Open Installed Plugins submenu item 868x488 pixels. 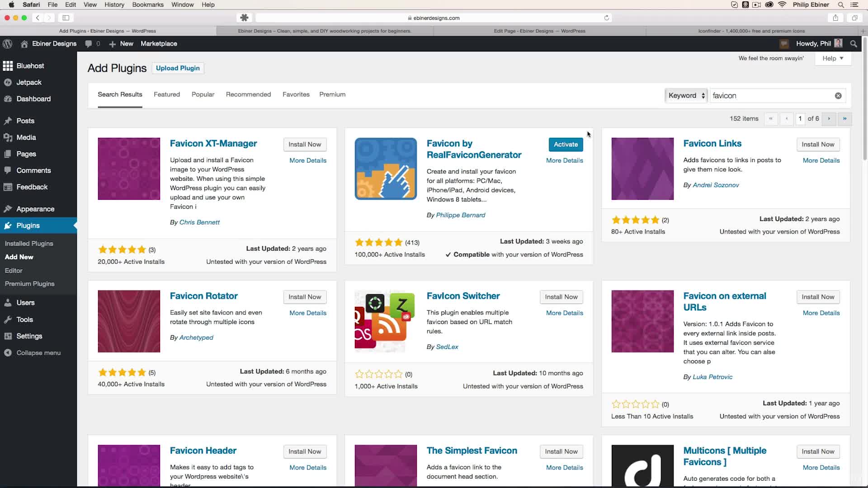[x=29, y=244]
